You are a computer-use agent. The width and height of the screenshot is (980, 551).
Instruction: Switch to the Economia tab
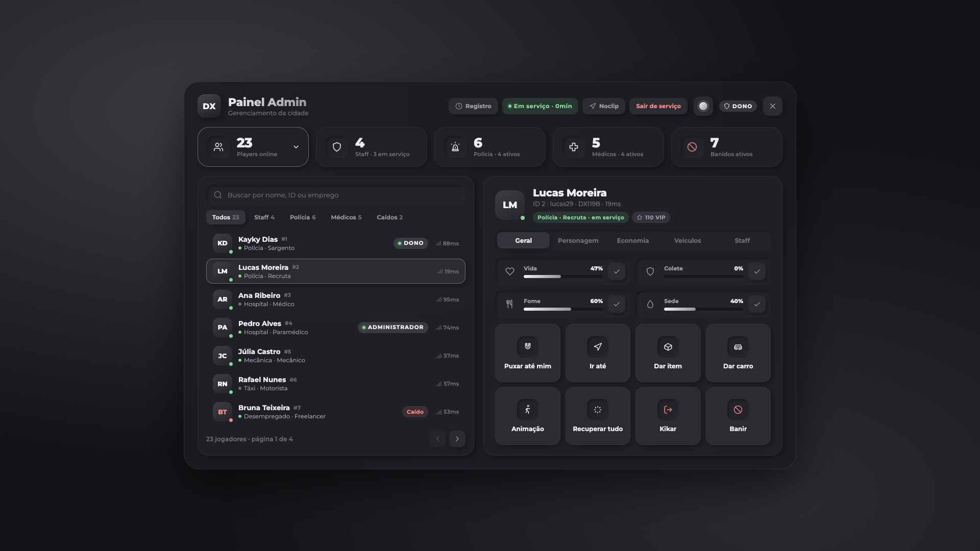pyautogui.click(x=633, y=240)
